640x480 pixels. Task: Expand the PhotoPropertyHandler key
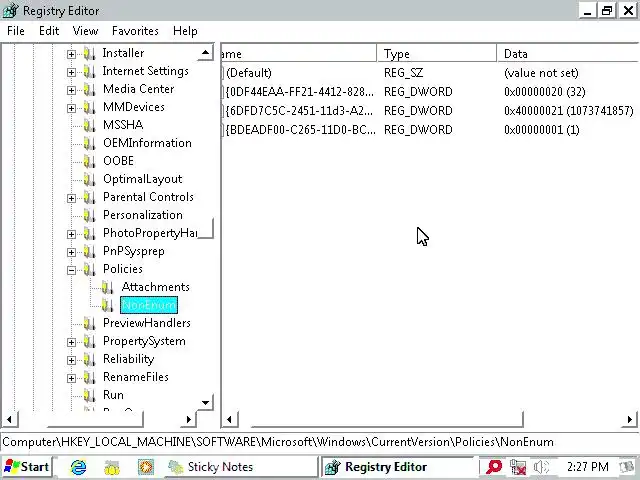pyautogui.click(x=71, y=234)
